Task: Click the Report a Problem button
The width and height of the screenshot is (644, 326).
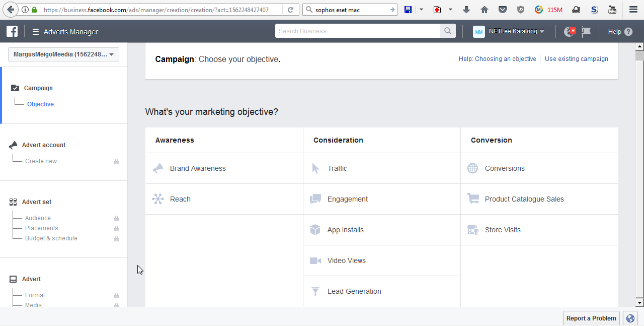Action: tap(591, 318)
